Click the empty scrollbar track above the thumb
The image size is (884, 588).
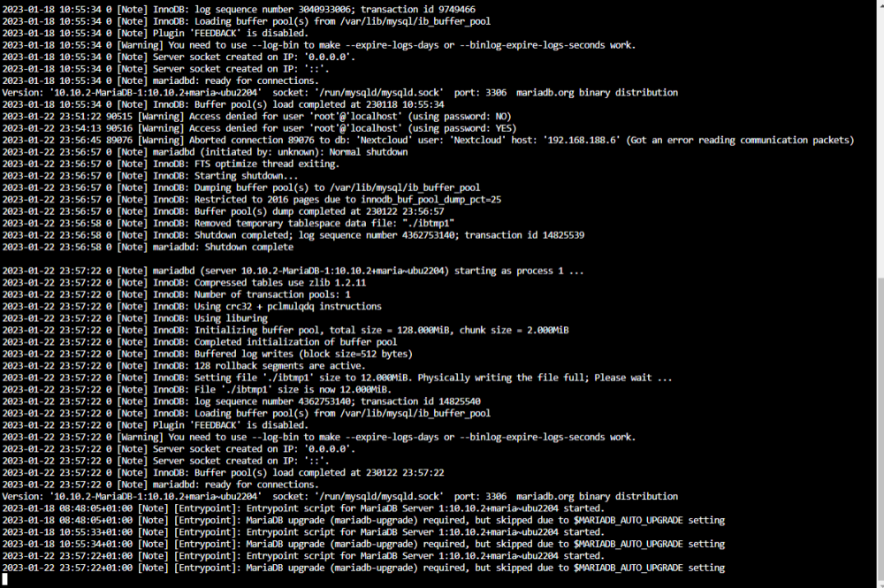880,141
